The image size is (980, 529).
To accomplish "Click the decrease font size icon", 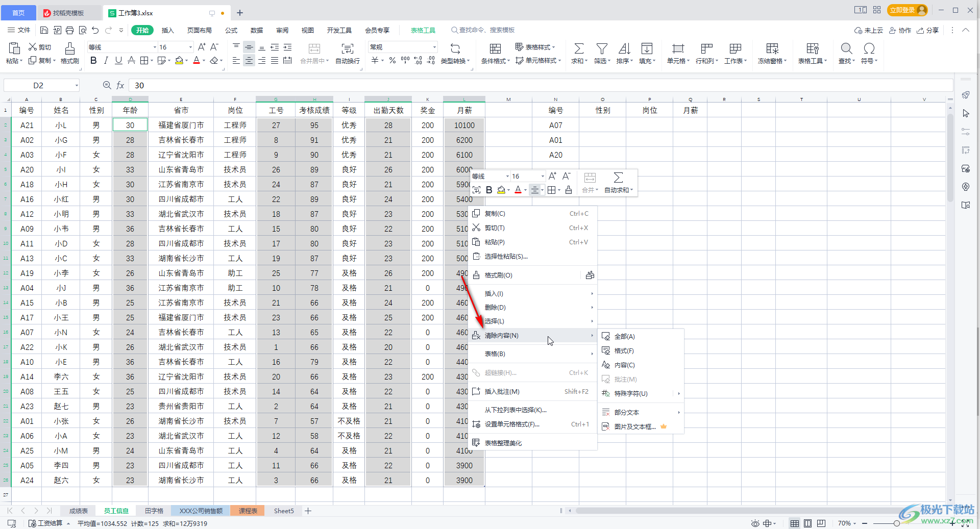I will tap(214, 47).
